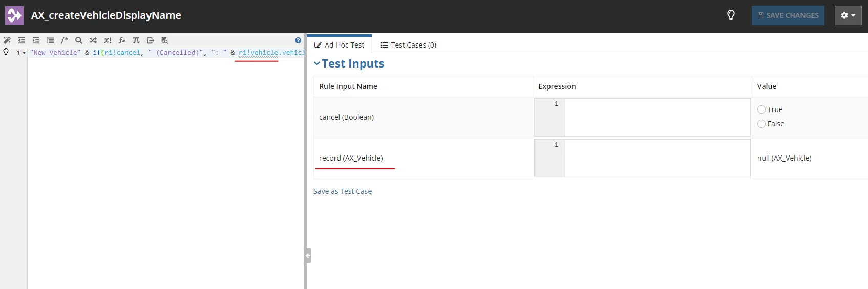Click the x! rule input icon
This screenshot has height=289, width=868.
pyautogui.click(x=108, y=40)
